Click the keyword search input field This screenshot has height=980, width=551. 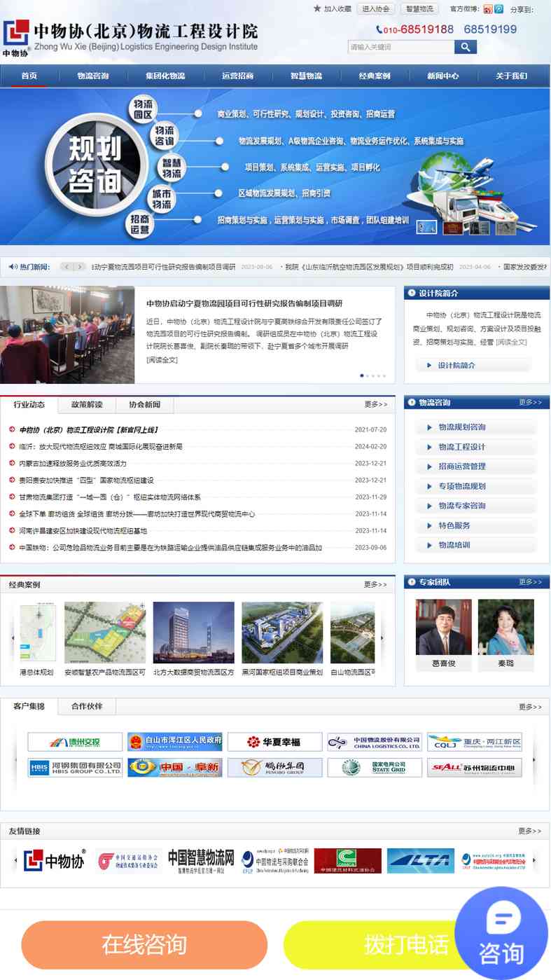(401, 47)
